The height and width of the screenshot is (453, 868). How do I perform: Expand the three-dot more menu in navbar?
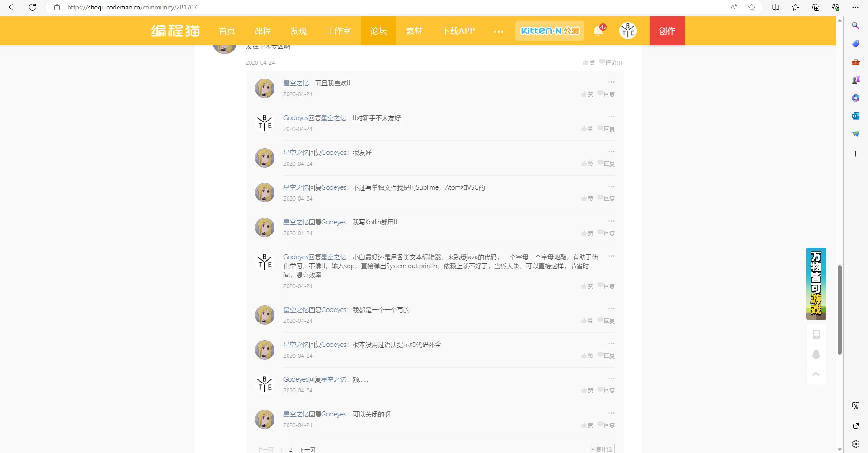[x=499, y=31]
